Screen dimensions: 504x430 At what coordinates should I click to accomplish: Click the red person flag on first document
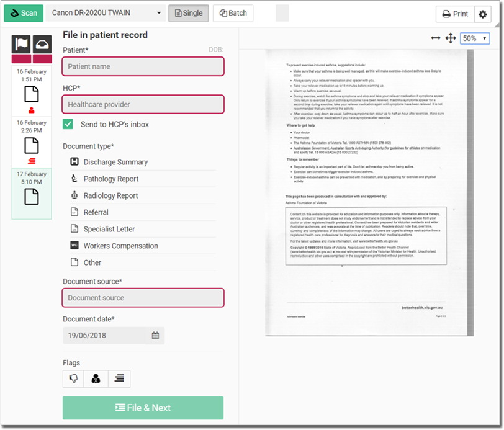click(32, 110)
